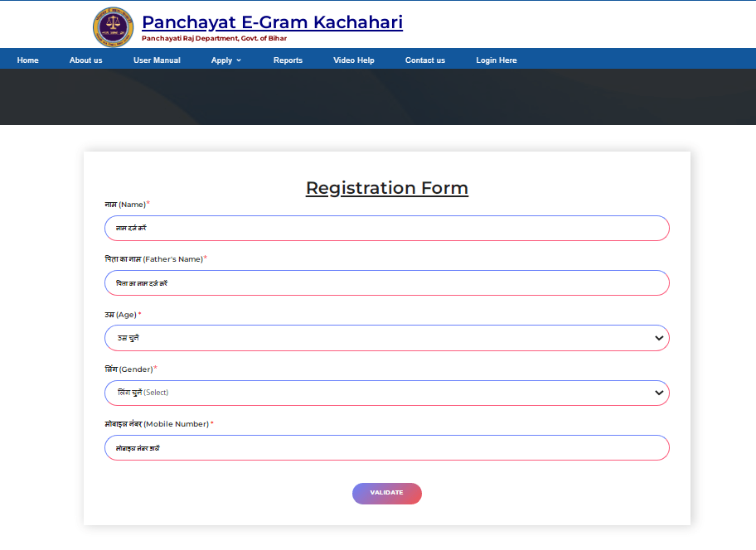The height and width of the screenshot is (550, 756).
Task: Open the User Manual menu item
Action: click(157, 60)
